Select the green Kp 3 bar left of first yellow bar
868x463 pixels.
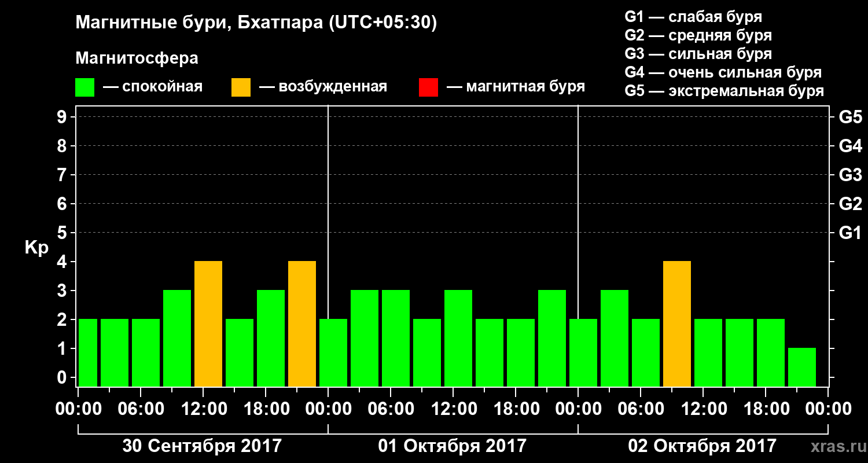click(x=177, y=339)
